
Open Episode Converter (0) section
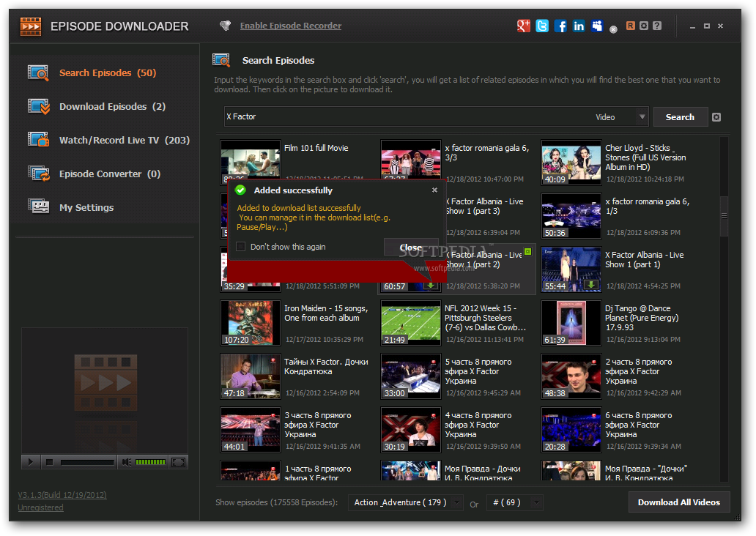[109, 174]
